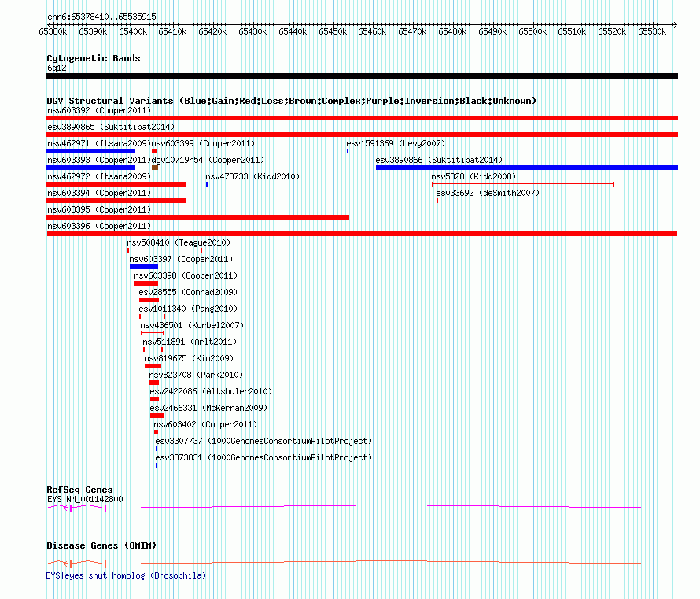Click nsv436501 (Korbel2007) label
The height and width of the screenshot is (599, 700).
(x=192, y=325)
